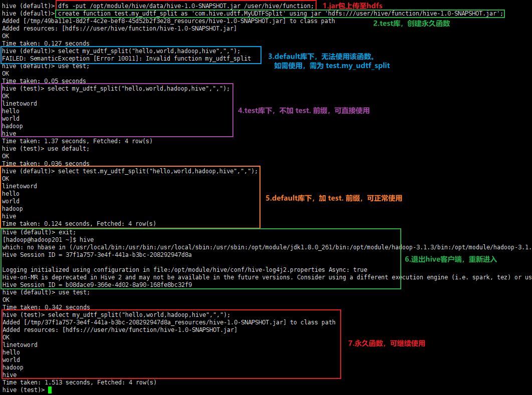Click 'Time taken: 1.37 seconds, Fetched: 4 row(s)'
This screenshot has width=532, height=395.
coord(77,141)
